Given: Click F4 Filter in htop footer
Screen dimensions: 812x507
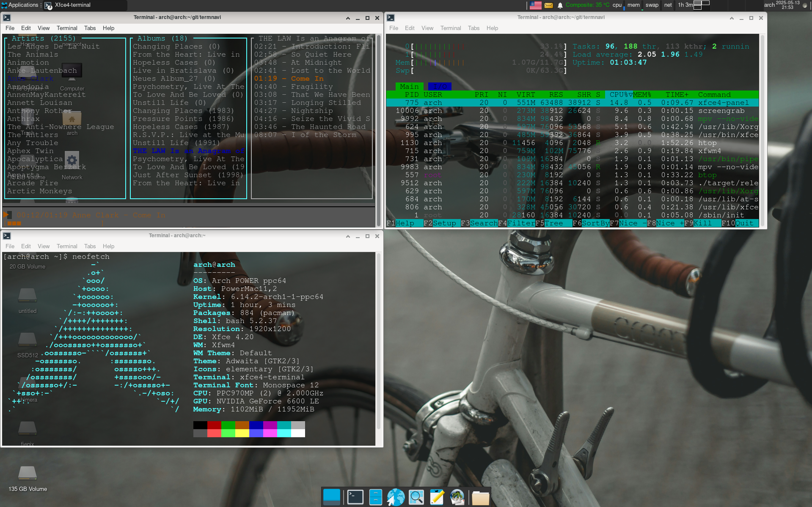Looking at the screenshot, I should (517, 223).
